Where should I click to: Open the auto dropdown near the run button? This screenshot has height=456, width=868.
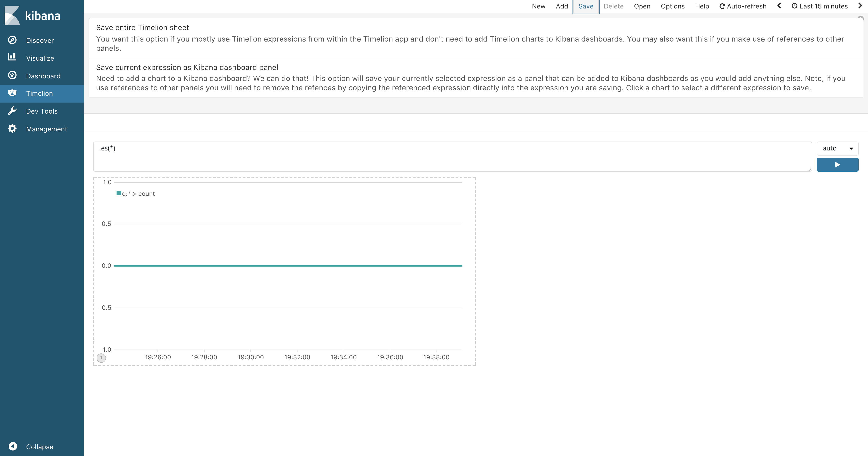837,148
